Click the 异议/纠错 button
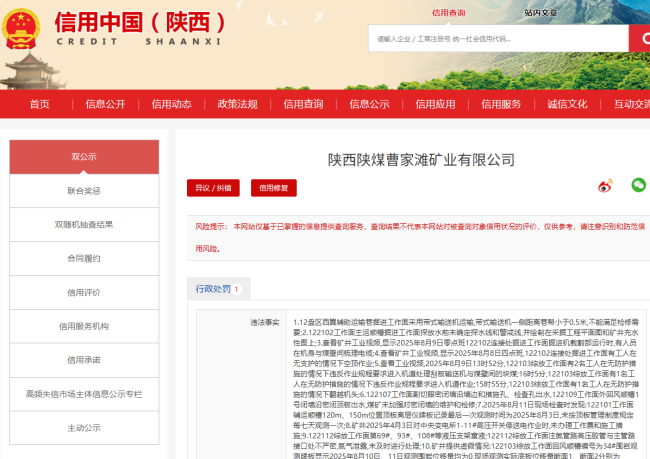This screenshot has width=650, height=459. 213,188
